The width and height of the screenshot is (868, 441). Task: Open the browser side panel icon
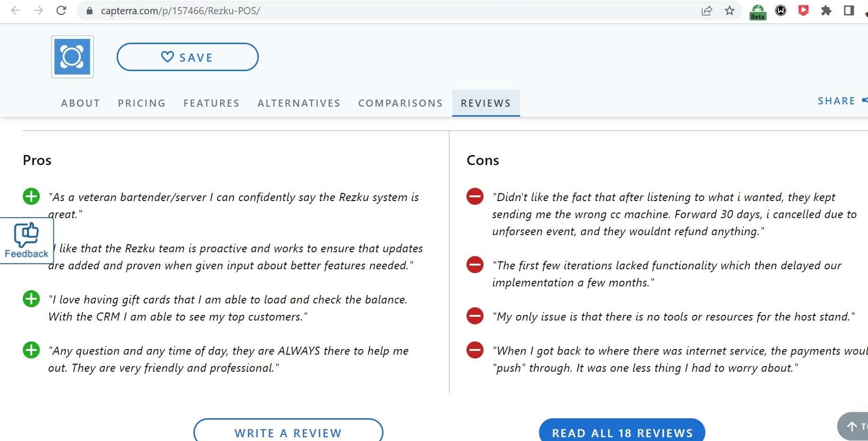(x=849, y=10)
